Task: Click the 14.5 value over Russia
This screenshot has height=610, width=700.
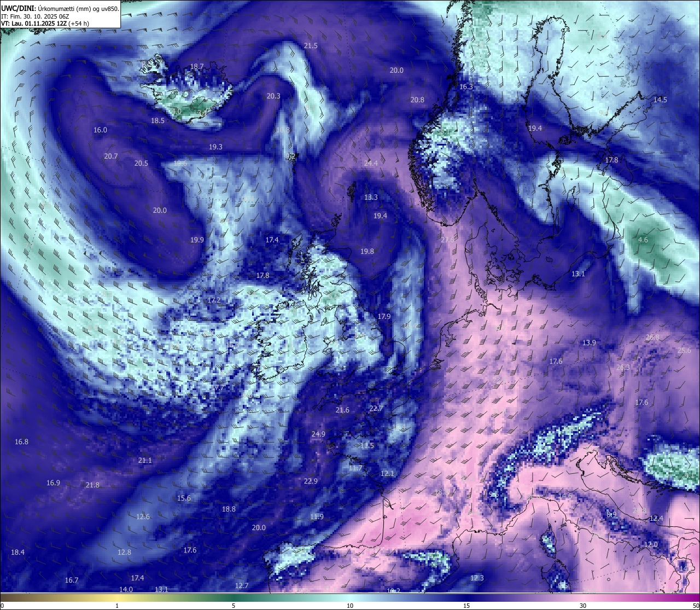Action: [x=660, y=100]
